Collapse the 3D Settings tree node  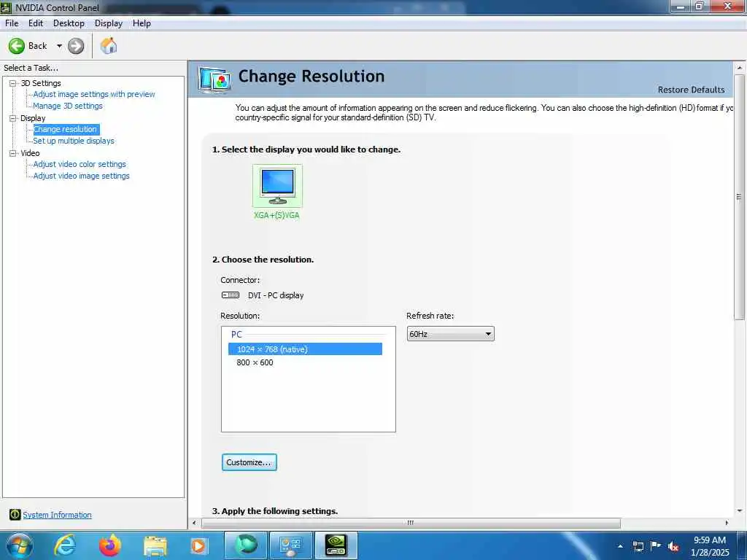coord(13,83)
